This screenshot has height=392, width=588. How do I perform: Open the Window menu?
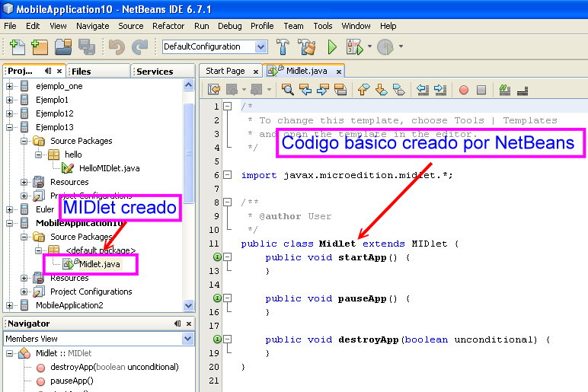click(x=356, y=26)
